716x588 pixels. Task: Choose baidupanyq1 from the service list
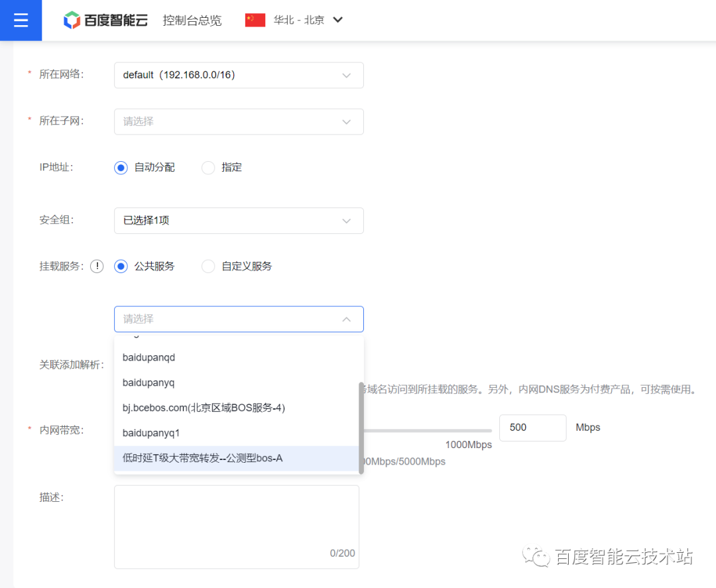click(x=236, y=433)
